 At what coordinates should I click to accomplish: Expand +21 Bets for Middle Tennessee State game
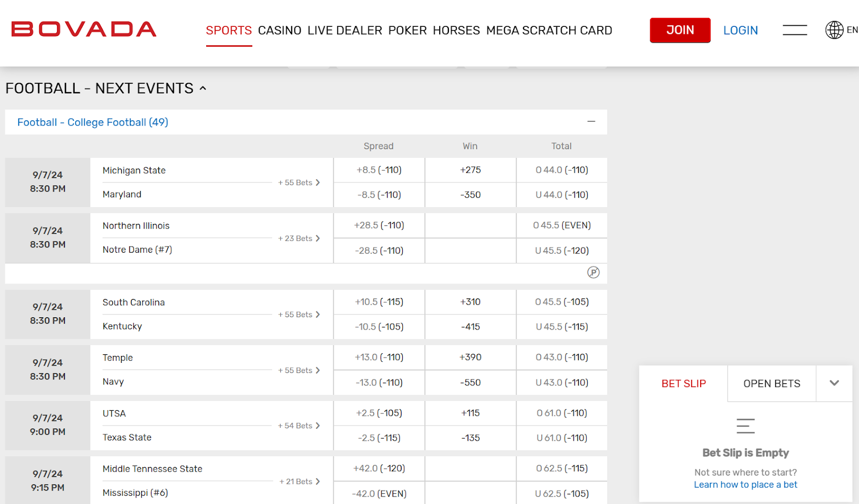pos(300,481)
